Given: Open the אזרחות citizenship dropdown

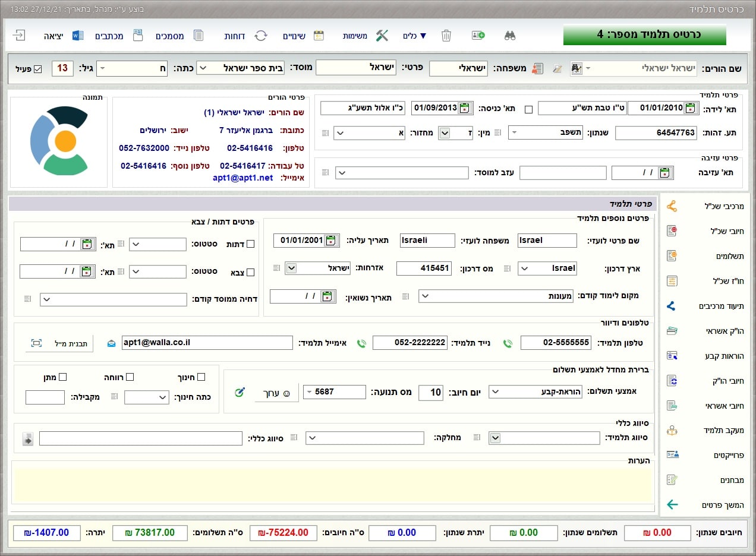Looking at the screenshot, I should (x=291, y=268).
